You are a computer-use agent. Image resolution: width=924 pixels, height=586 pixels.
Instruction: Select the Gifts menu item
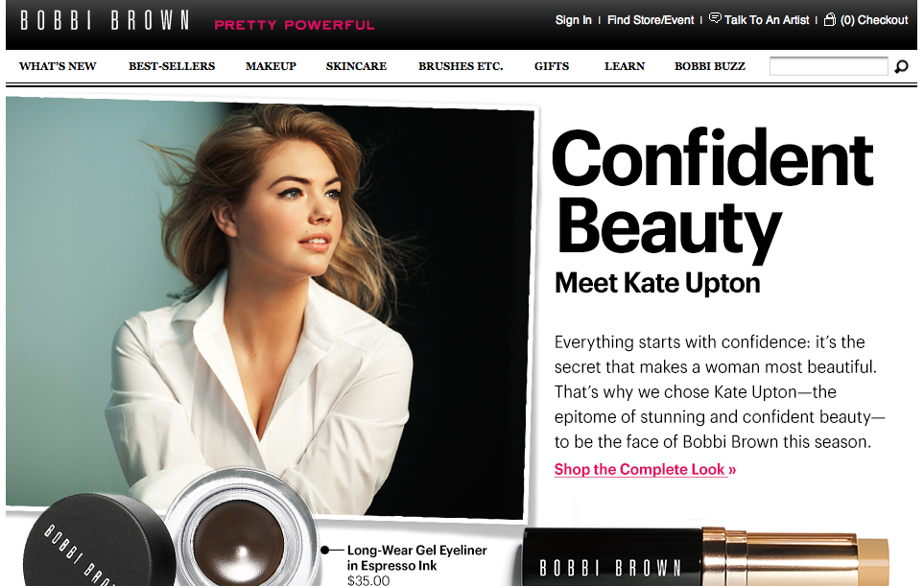[552, 66]
